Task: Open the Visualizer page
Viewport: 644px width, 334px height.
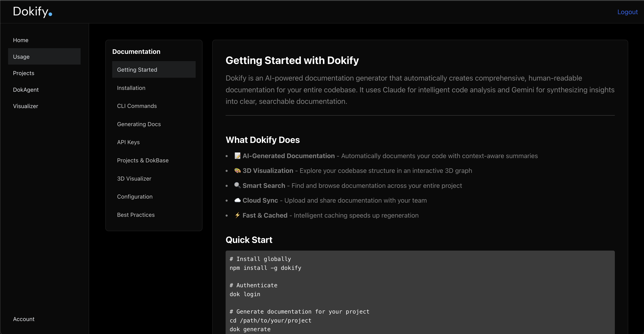Action: [26, 106]
